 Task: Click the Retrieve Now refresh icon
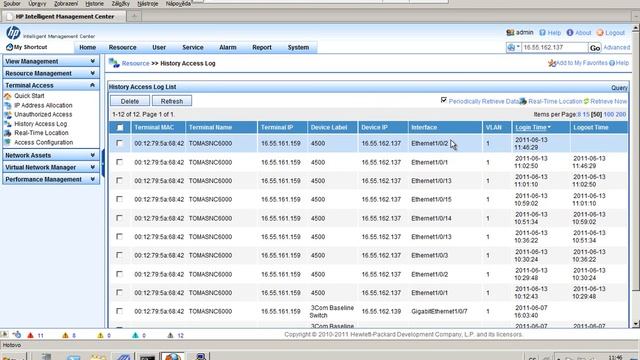coord(586,101)
